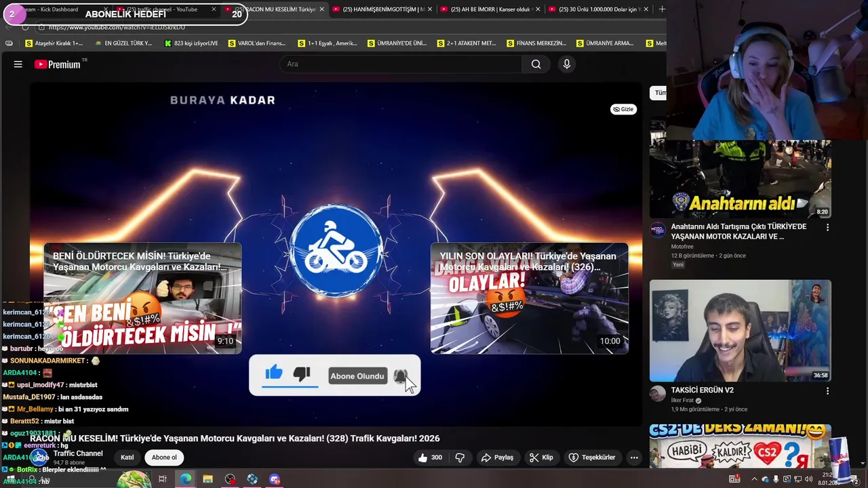Hide end screen cards with Gizle button
The height and width of the screenshot is (488, 868).
[x=623, y=109]
